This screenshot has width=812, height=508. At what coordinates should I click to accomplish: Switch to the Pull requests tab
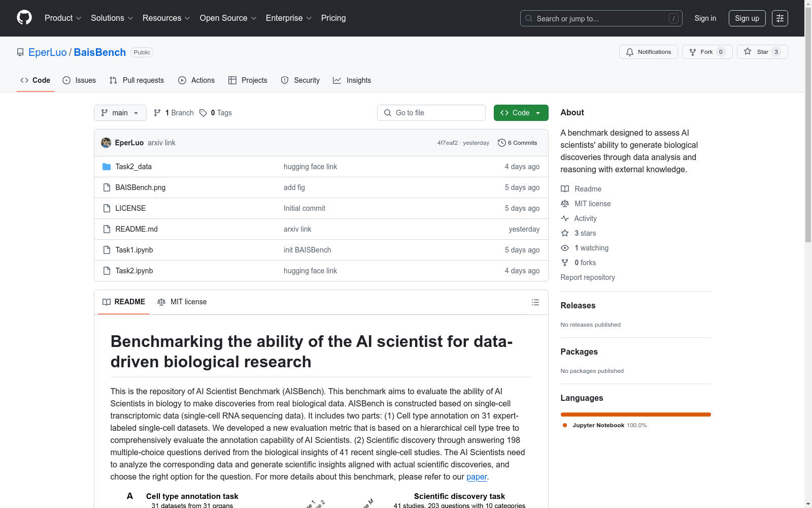(x=137, y=80)
